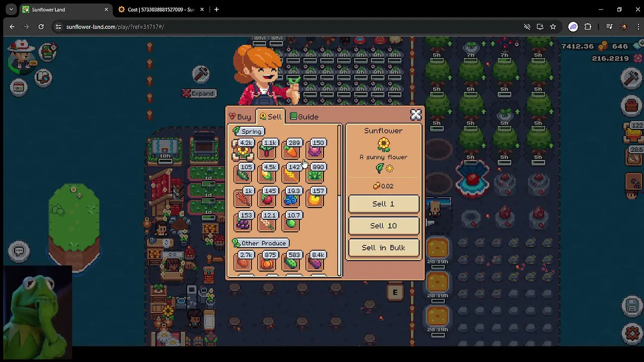Choose the green leaf crop showing 105
The height and width of the screenshot is (362, 644).
(x=244, y=174)
